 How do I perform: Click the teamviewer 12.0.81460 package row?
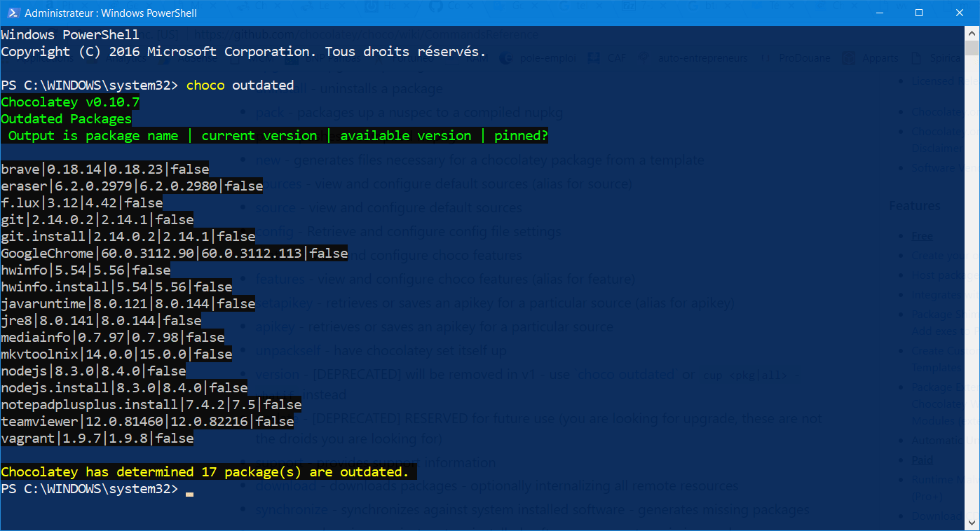tap(147, 422)
